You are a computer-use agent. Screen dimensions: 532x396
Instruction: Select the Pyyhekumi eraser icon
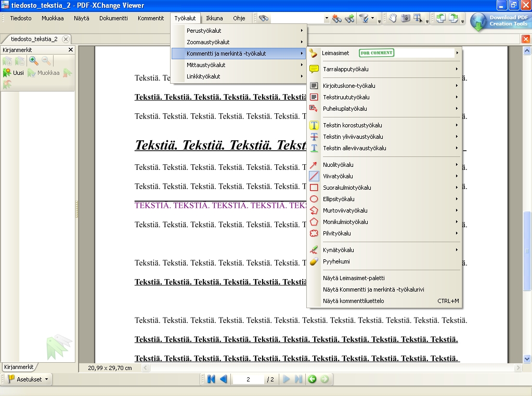pyautogui.click(x=314, y=261)
